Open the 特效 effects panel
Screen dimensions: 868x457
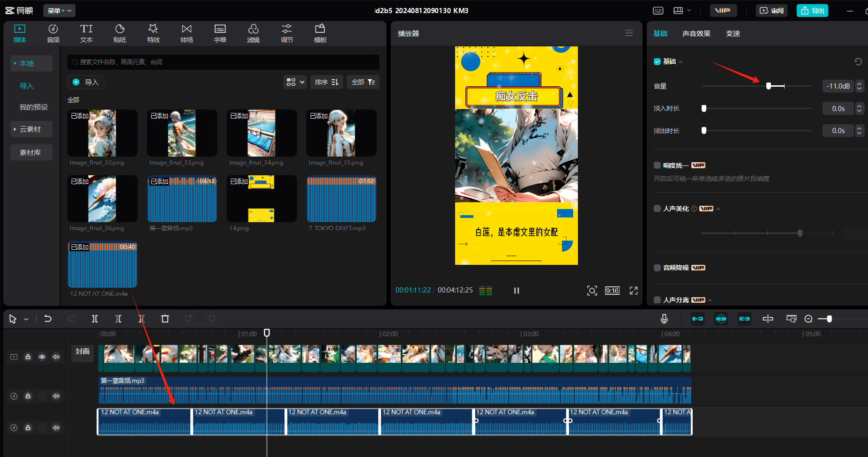point(153,33)
